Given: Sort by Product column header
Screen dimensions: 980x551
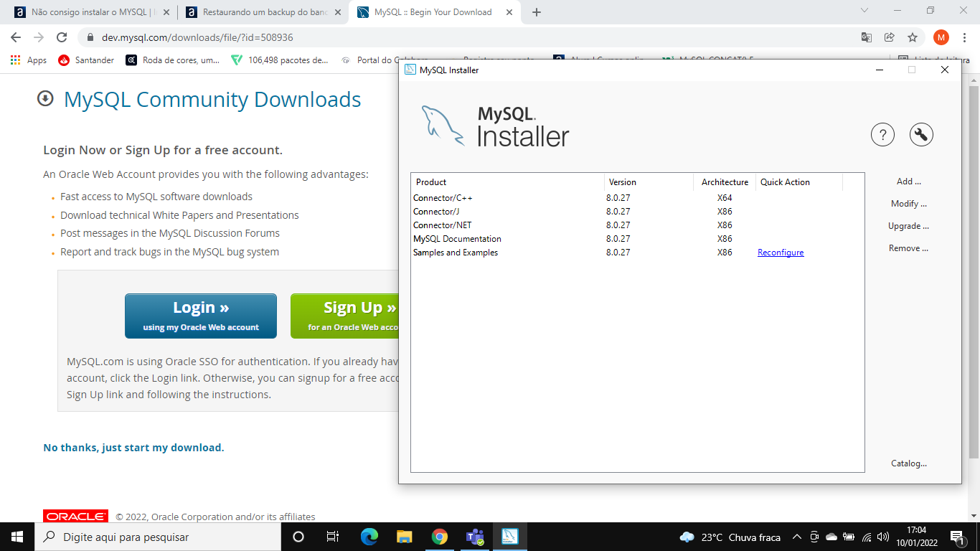Looking at the screenshot, I should click(x=508, y=182).
